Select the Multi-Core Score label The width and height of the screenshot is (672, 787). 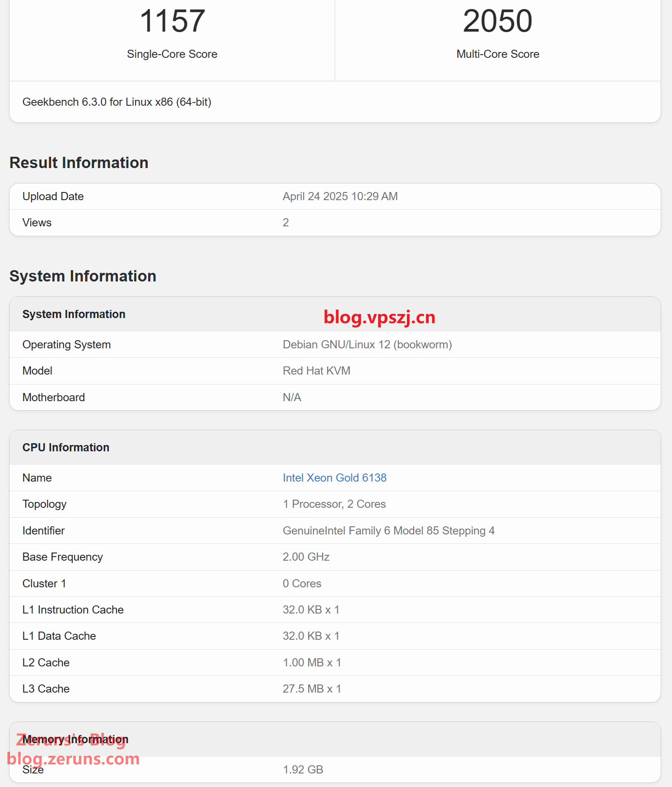pyautogui.click(x=498, y=54)
